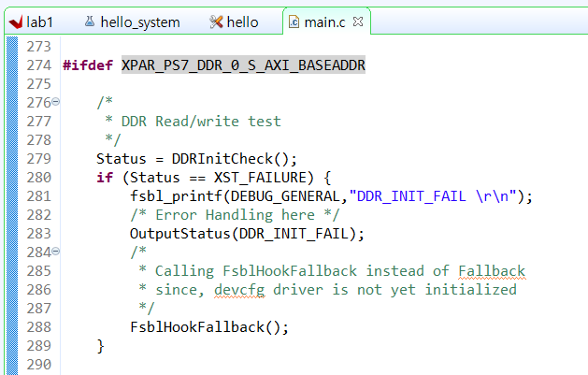The width and height of the screenshot is (588, 375).
Task: Click DDR_INIT_FAIL argument on line 283
Action: [x=294, y=234]
